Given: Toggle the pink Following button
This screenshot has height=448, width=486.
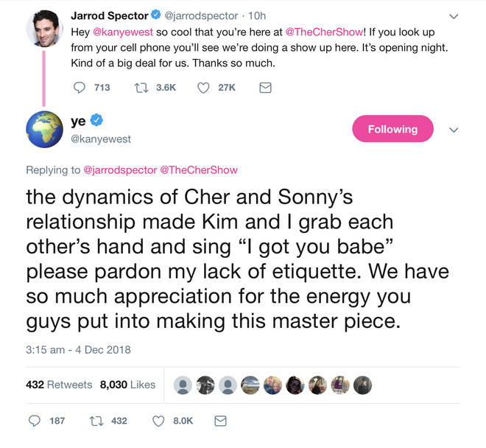Looking at the screenshot, I should tap(392, 129).
